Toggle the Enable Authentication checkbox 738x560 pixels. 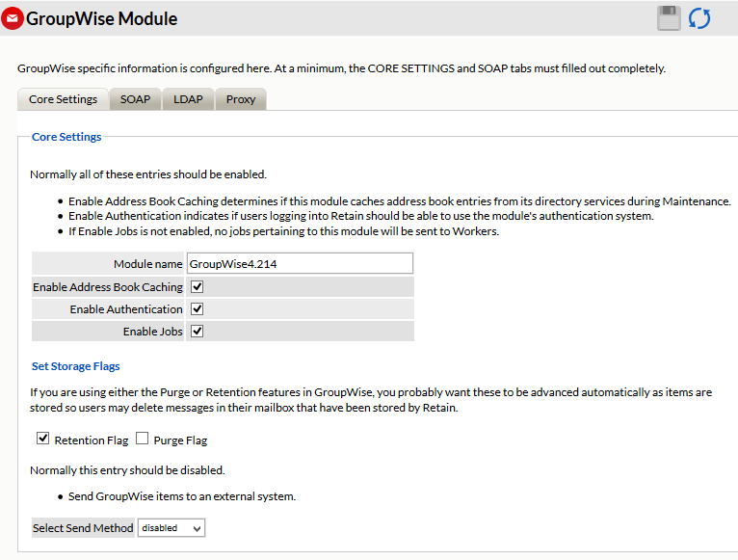(x=197, y=308)
